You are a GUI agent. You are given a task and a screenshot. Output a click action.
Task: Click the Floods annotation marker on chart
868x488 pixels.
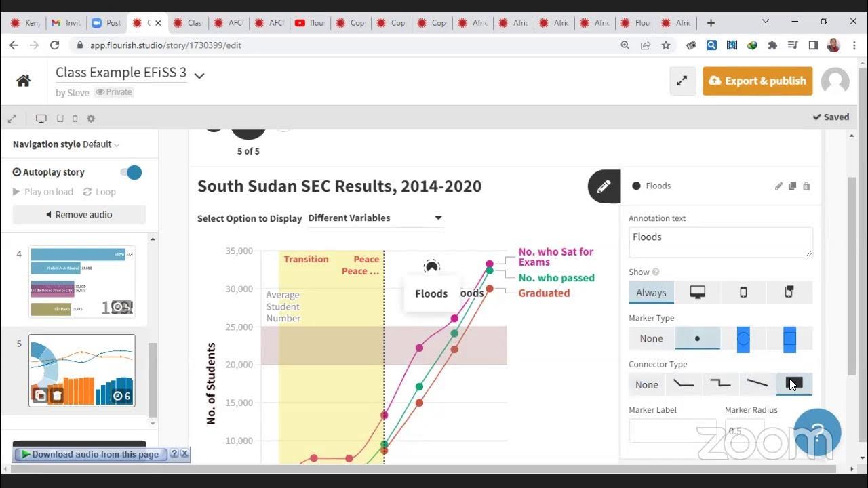pyautogui.click(x=431, y=266)
